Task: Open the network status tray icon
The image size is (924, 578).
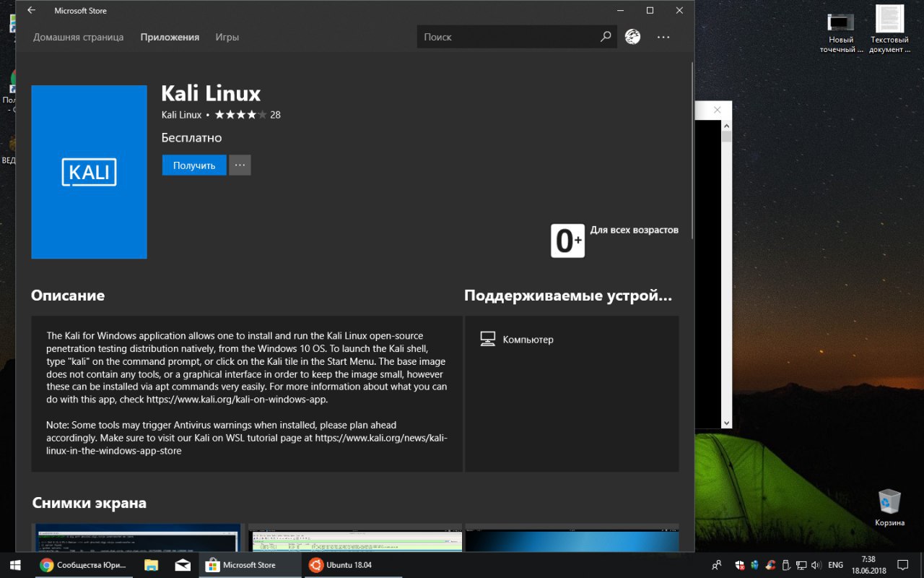Action: 801,565
